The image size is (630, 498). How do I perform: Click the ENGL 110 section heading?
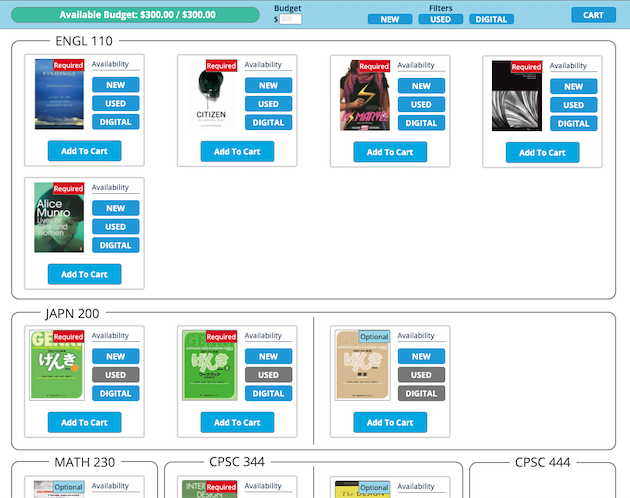pos(84,41)
